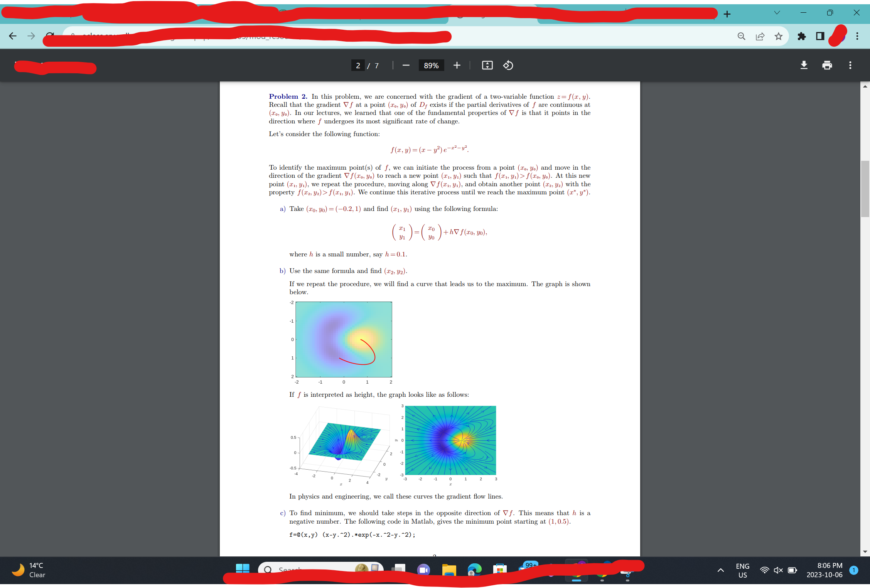Screen dimensions: 870x588
Task: Open the Chrome three-dot menu
Action: click(x=857, y=36)
